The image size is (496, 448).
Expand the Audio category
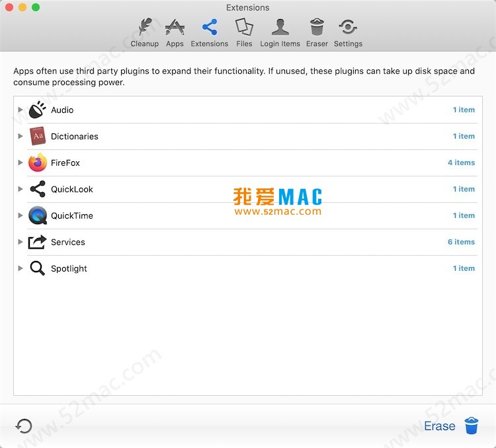(21, 110)
